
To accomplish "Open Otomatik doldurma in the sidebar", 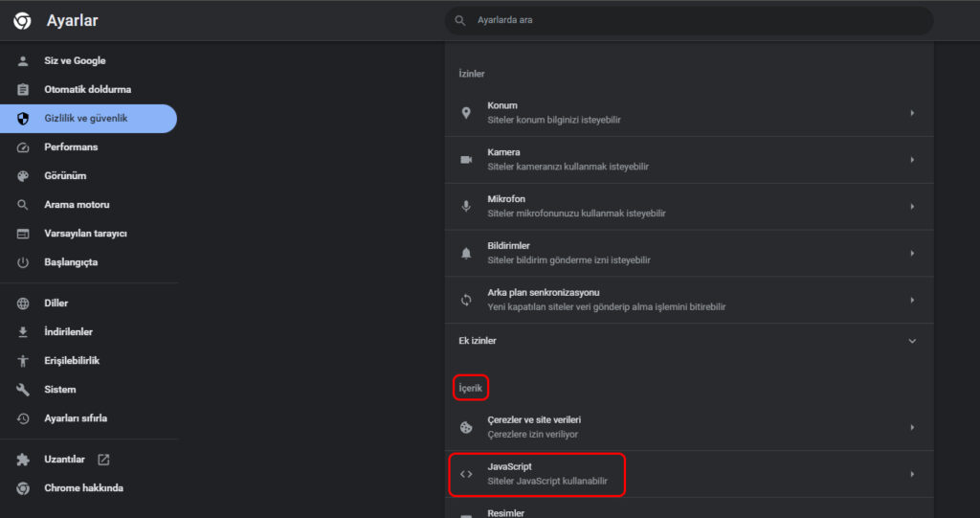I will [x=88, y=89].
